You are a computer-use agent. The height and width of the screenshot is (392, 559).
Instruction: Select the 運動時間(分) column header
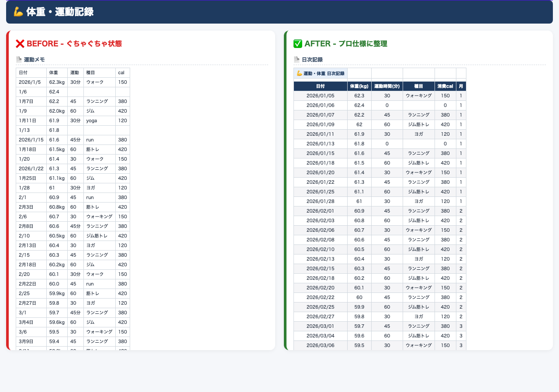(387, 86)
